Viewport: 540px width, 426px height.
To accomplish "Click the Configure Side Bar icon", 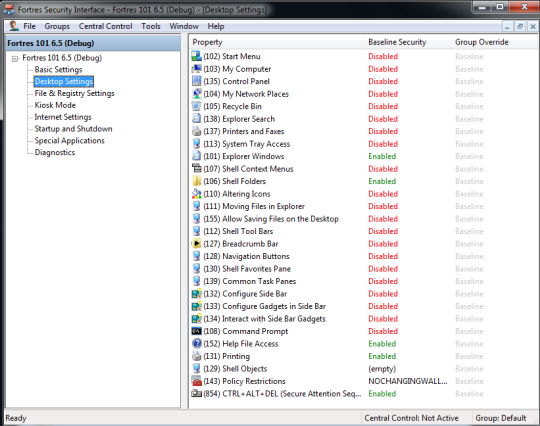I will pos(196,294).
